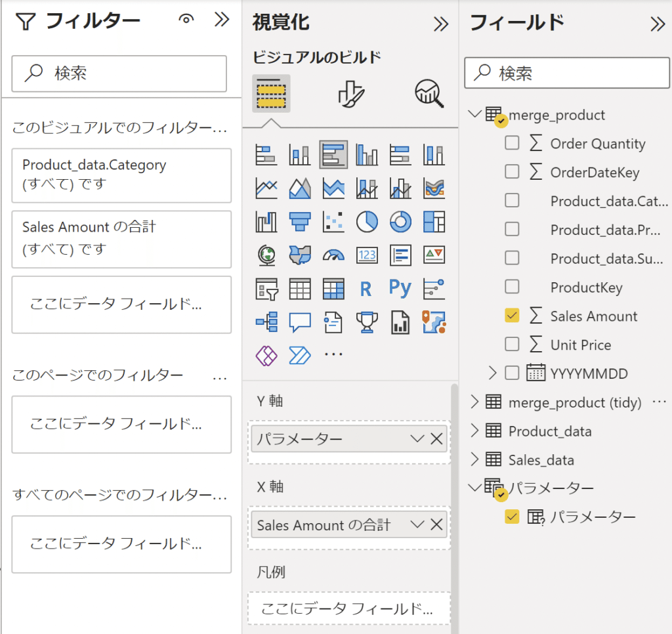Select the R script visual icon
Screen dimensions: 672x634
[367, 289]
